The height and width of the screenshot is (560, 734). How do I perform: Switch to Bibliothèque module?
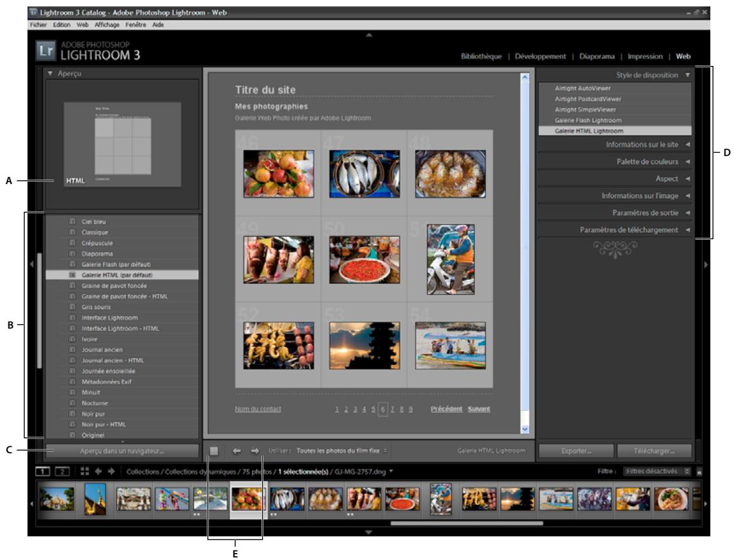tap(481, 56)
